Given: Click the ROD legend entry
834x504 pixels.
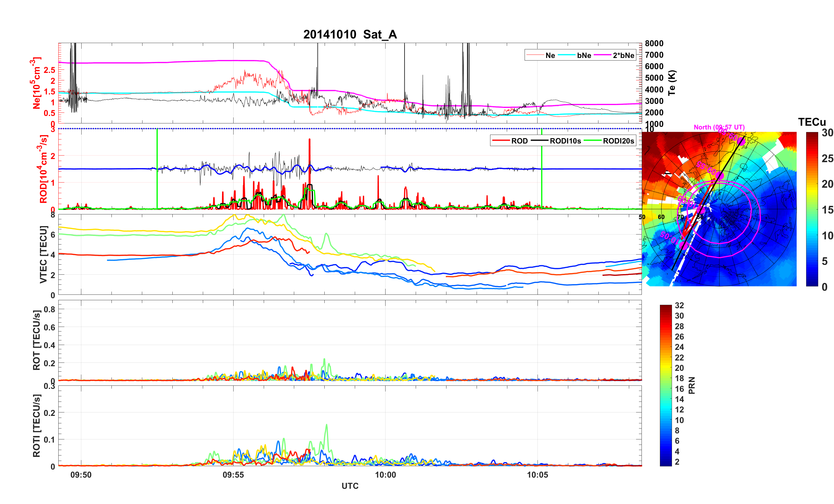Looking at the screenshot, I should coord(519,141).
